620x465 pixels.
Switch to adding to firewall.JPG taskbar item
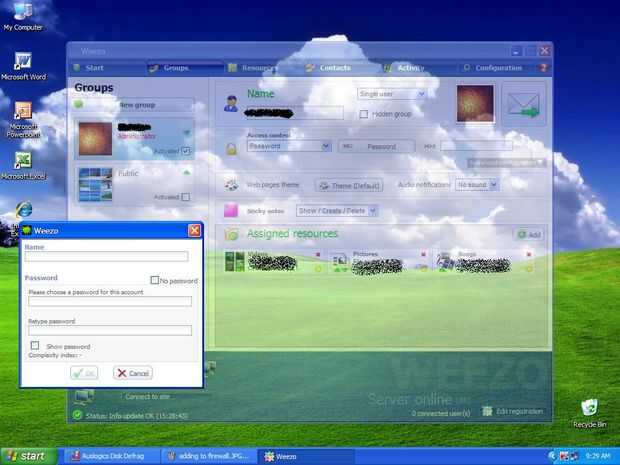click(x=209, y=456)
